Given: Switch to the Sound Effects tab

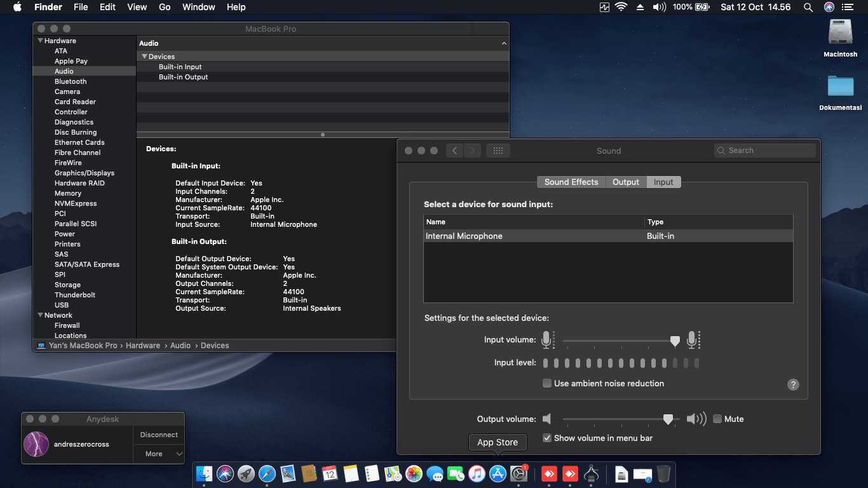Looking at the screenshot, I should click(571, 182).
